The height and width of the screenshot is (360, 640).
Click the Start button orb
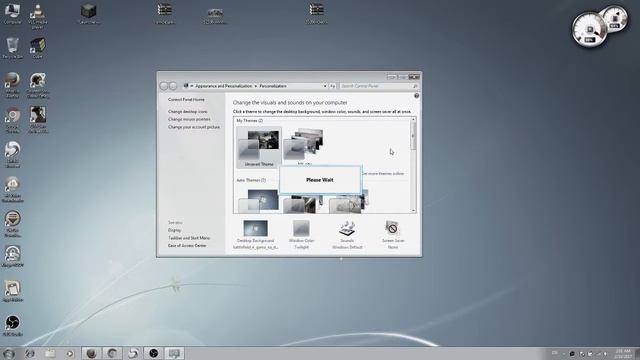point(9,353)
